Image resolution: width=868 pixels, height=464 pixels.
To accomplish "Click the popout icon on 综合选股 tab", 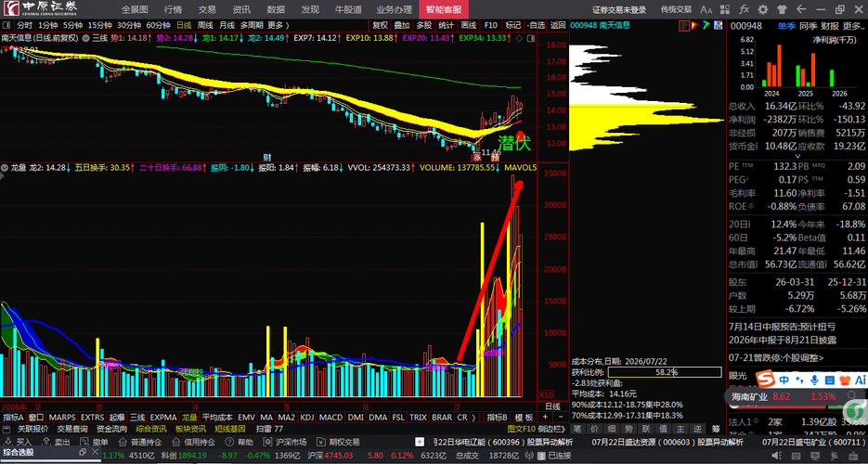I will coord(83,452).
